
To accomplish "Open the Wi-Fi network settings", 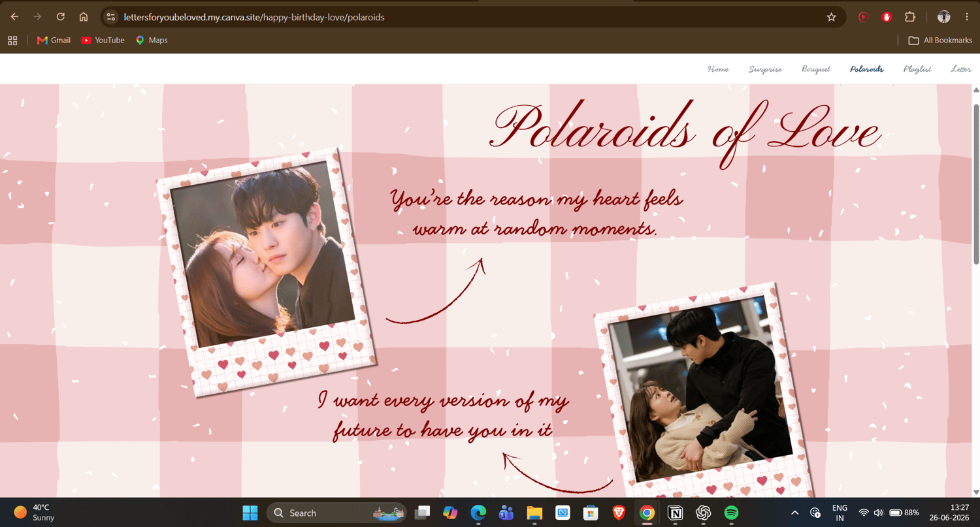I will [864, 513].
